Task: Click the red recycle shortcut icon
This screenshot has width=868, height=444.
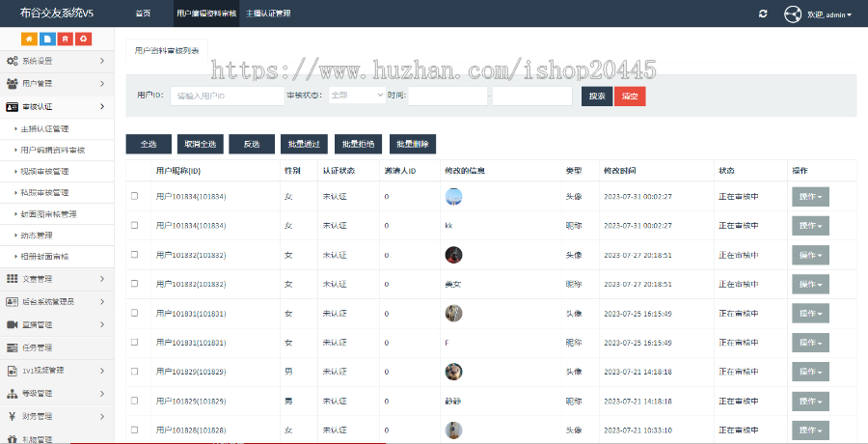Action: (84, 39)
